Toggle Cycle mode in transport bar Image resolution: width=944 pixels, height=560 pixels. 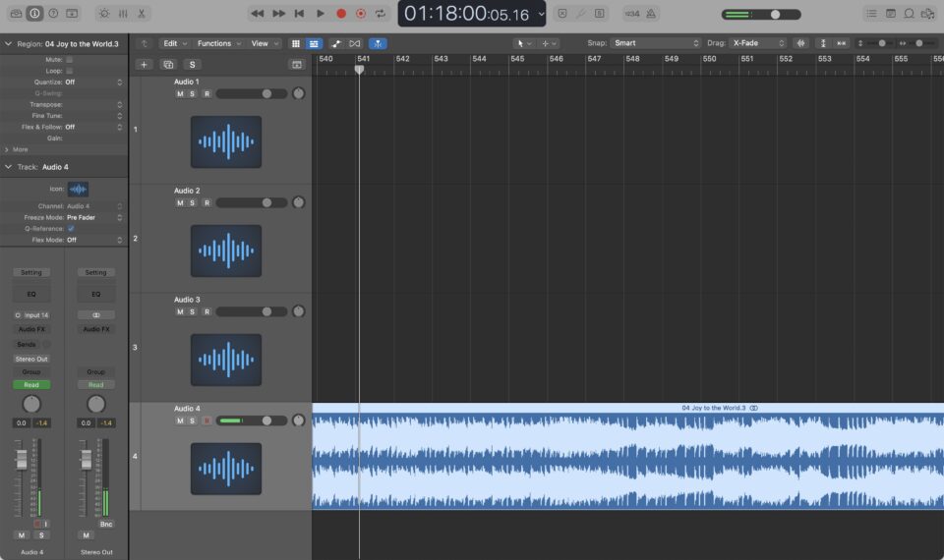coord(381,14)
